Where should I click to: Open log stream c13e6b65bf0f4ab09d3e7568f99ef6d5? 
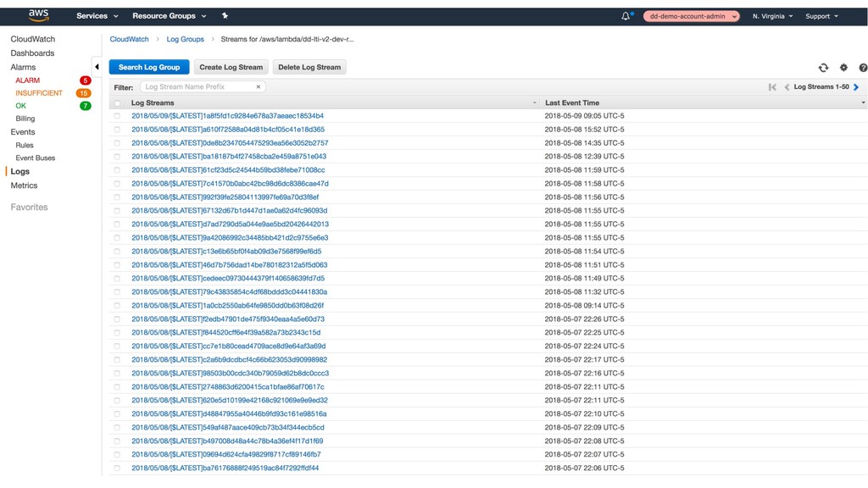(226, 251)
